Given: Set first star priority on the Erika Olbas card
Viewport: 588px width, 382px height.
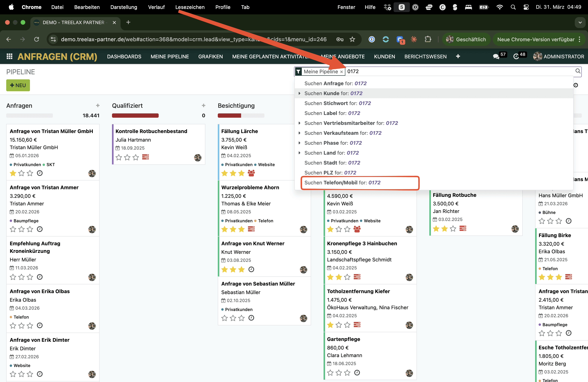Looking at the screenshot, I should pos(13,325).
